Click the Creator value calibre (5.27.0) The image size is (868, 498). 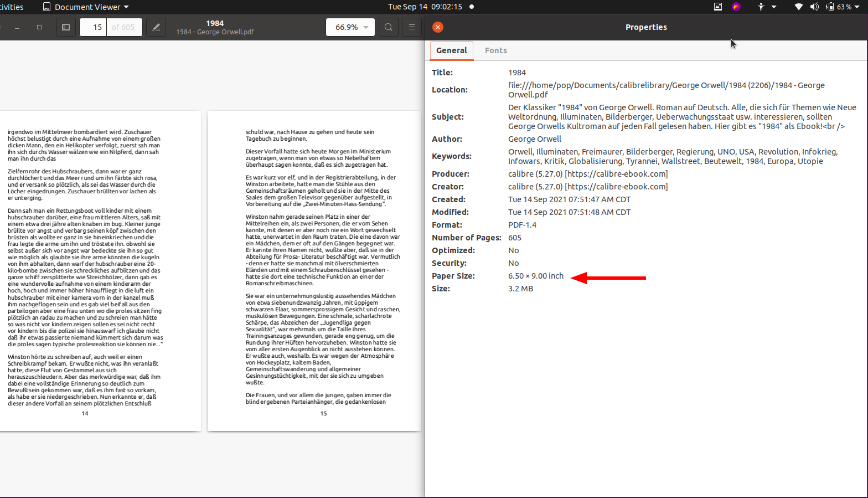pos(588,187)
